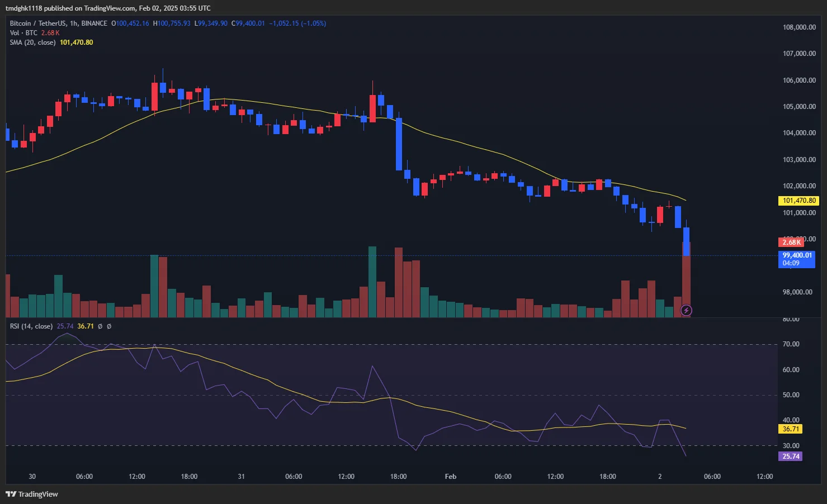
Task: Click the purple lightning bolt event icon
Action: [x=686, y=310]
